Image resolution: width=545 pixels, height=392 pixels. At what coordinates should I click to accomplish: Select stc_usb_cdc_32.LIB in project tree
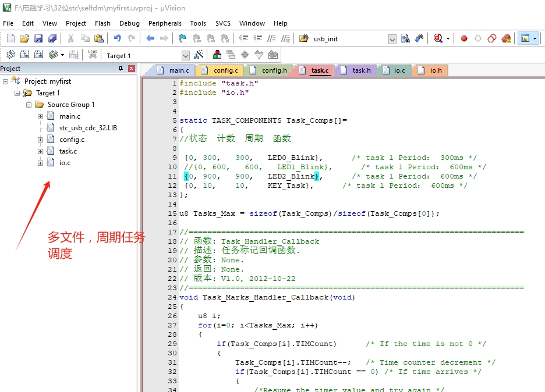click(x=88, y=128)
